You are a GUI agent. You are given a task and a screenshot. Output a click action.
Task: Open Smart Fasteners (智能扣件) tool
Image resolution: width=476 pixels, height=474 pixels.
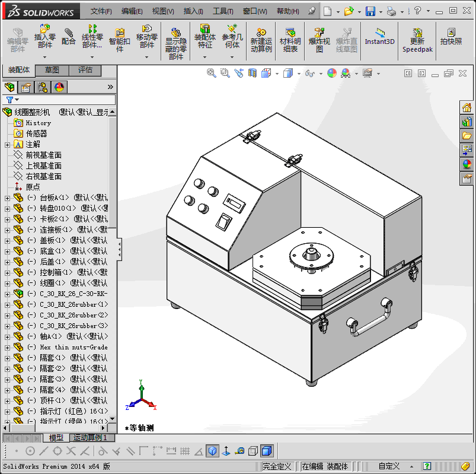tap(120, 40)
